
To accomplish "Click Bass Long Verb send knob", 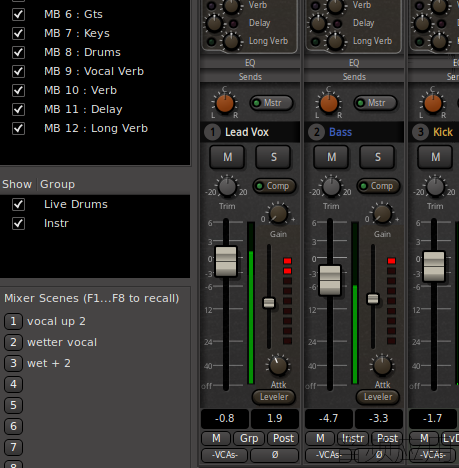I will coord(335,42).
